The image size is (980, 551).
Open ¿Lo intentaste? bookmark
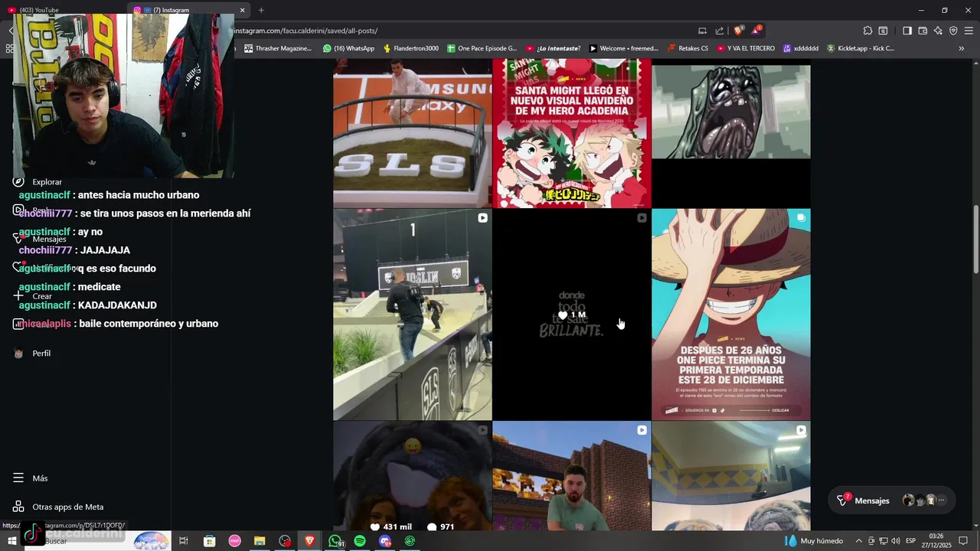[x=554, y=48]
